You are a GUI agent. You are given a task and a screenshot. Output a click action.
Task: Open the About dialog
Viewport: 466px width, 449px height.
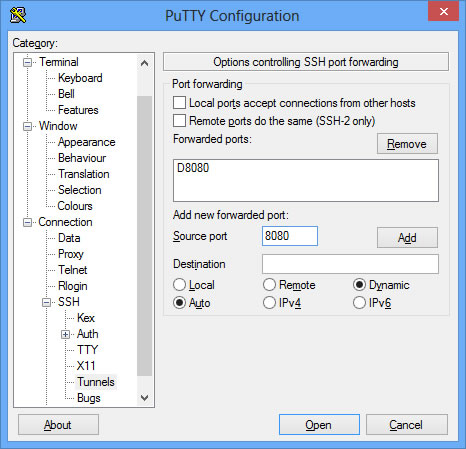click(58, 425)
